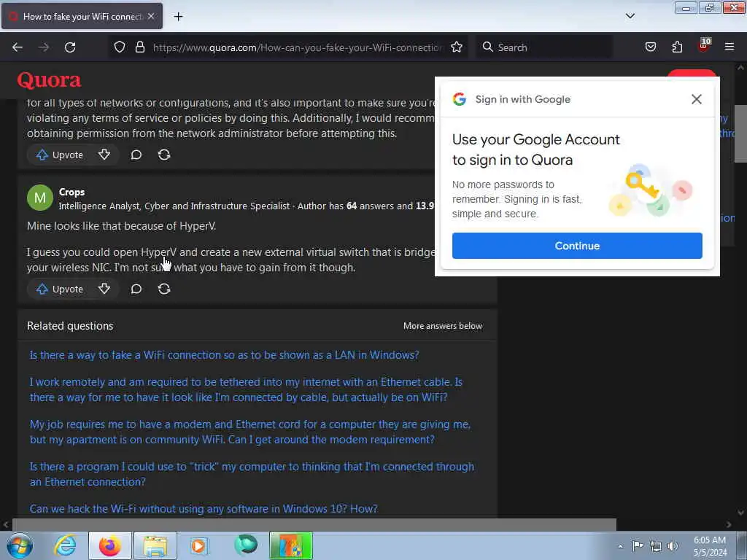Downvote the HyperV answer by Crops

click(104, 289)
